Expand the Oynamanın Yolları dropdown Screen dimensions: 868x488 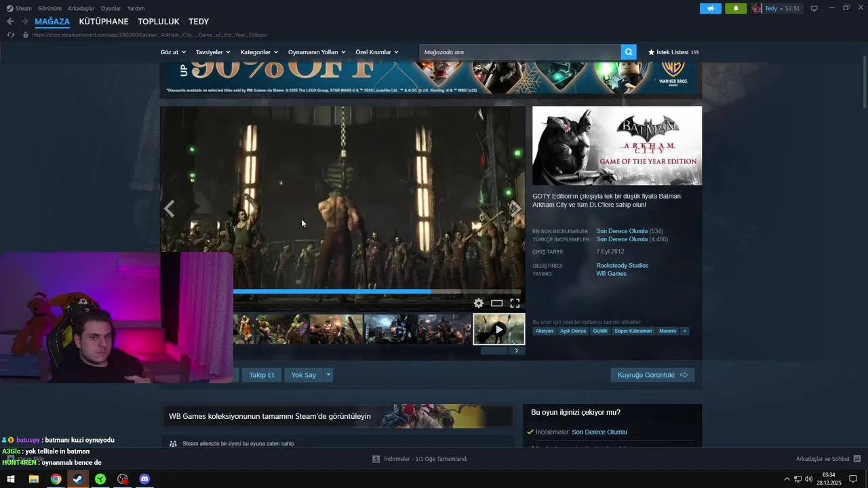(x=317, y=52)
